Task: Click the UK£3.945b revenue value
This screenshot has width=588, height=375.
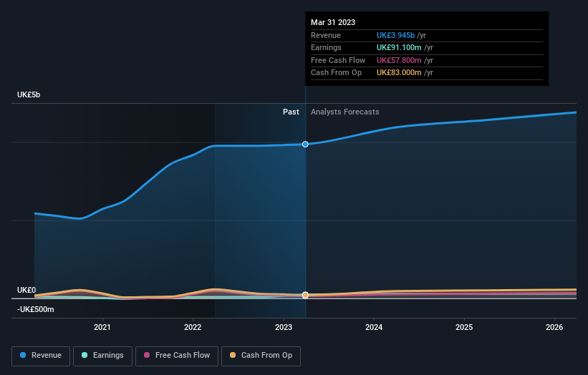Action: click(395, 35)
